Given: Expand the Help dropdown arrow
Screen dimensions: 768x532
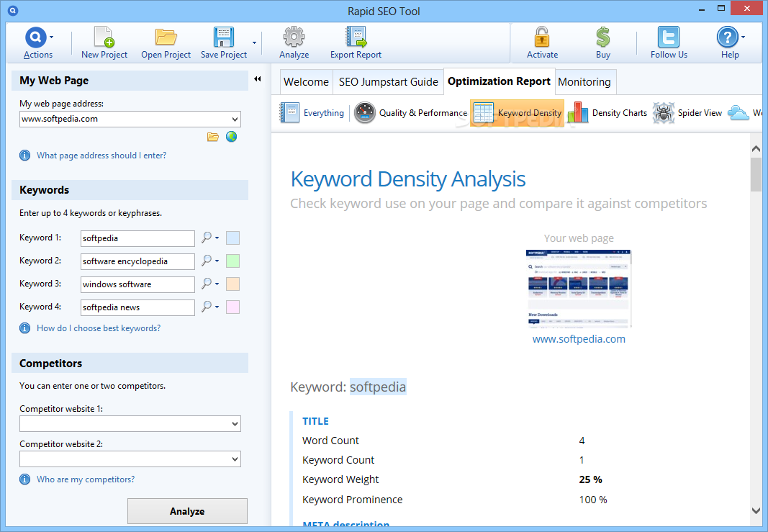Looking at the screenshot, I should (x=743, y=37).
